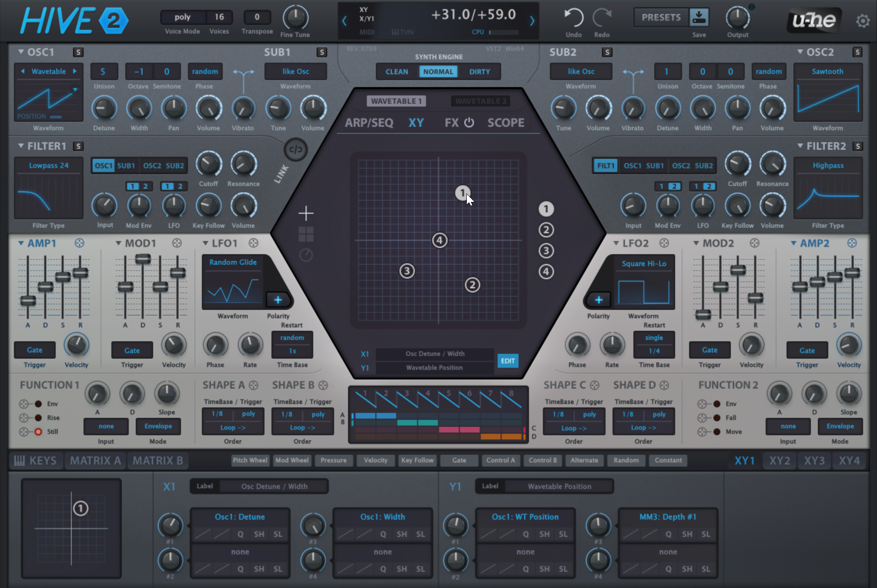Toggle the SUB1 solo S button
The image size is (877, 588).
tap(322, 52)
